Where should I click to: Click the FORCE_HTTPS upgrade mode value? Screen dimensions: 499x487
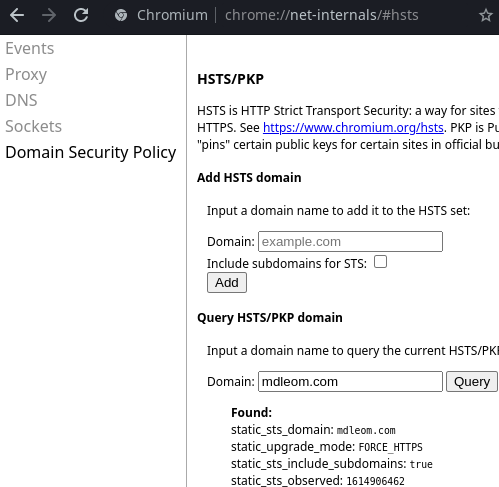(390, 447)
